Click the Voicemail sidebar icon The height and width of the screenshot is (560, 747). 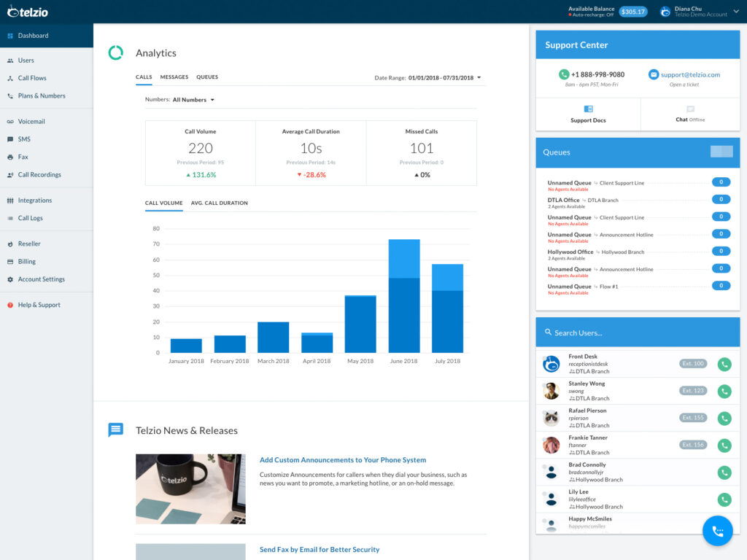(10, 122)
